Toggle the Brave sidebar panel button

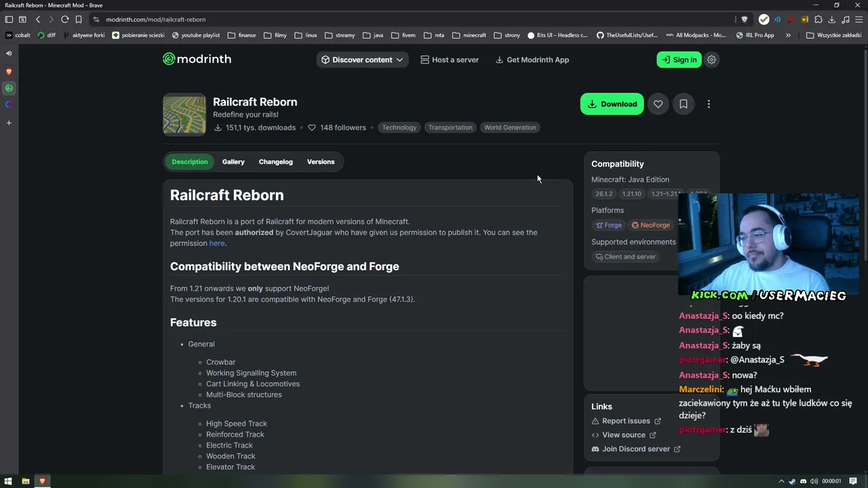9,20
